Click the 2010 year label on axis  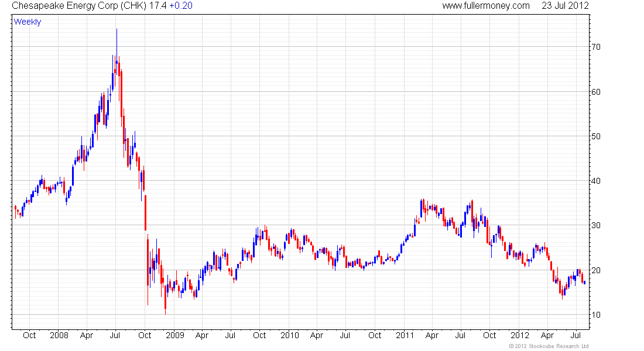pos(290,335)
